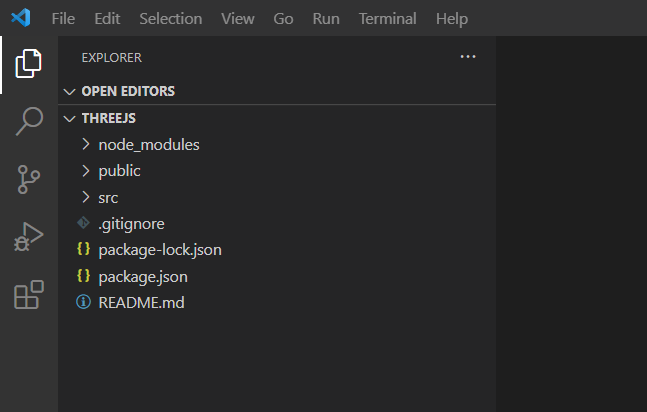647x412 pixels.
Task: Click the THREEJS header label
Action: (x=109, y=118)
